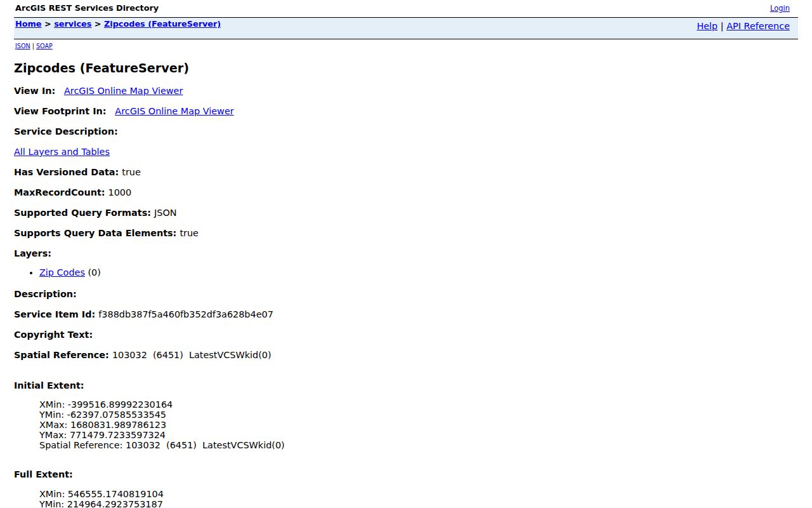The width and height of the screenshot is (812, 508).
Task: Open the API Reference link
Action: point(758,26)
